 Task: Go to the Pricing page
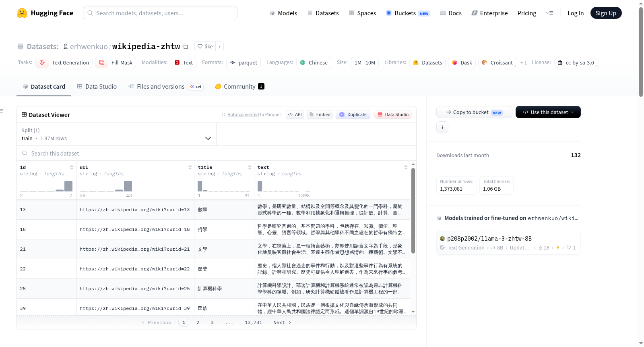[527, 13]
